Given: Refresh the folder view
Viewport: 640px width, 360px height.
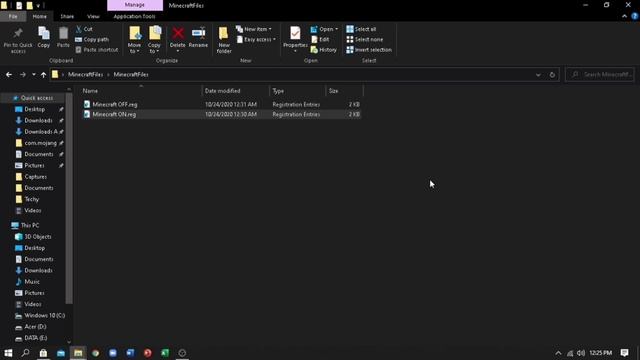Looking at the screenshot, I should click(552, 75).
